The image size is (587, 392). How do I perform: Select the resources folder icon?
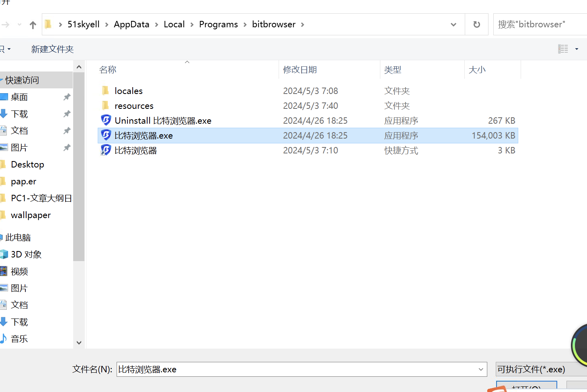[105, 106]
